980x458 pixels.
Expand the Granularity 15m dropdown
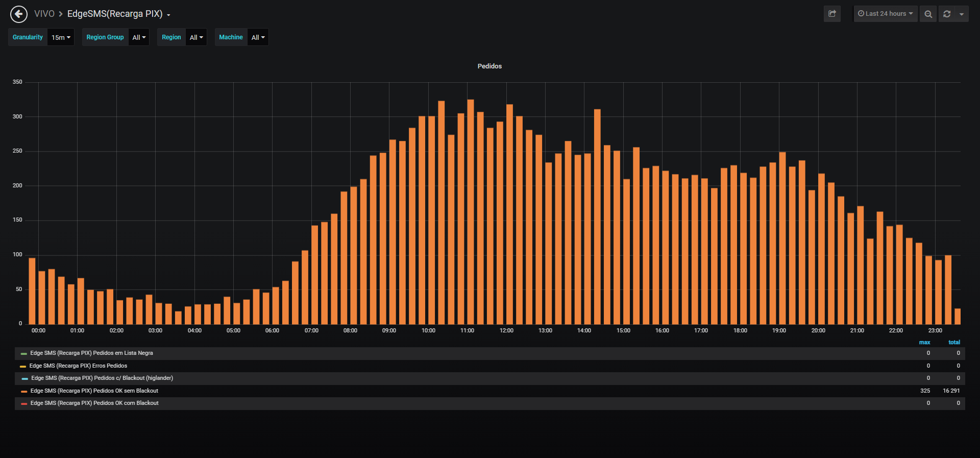click(x=61, y=37)
